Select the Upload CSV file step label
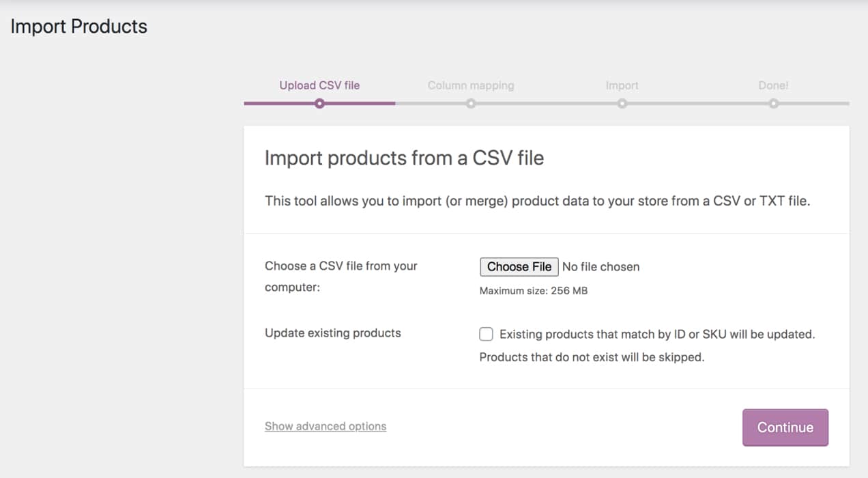 [x=319, y=85]
